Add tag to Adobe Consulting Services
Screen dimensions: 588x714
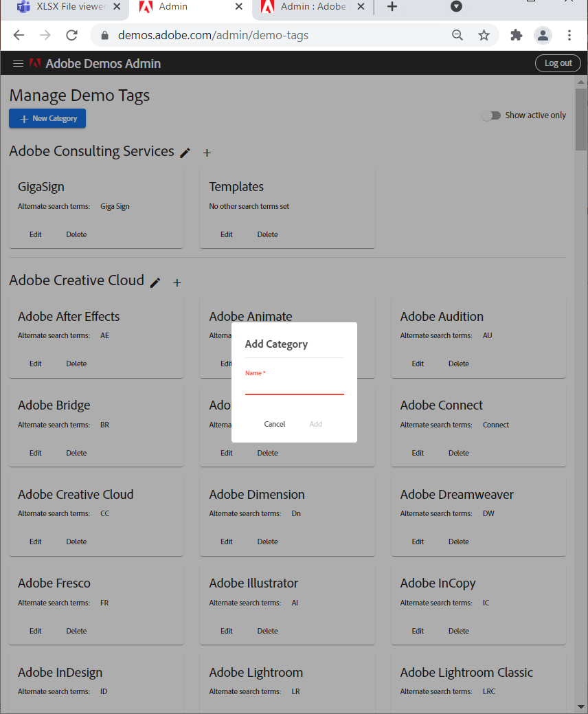coord(207,153)
